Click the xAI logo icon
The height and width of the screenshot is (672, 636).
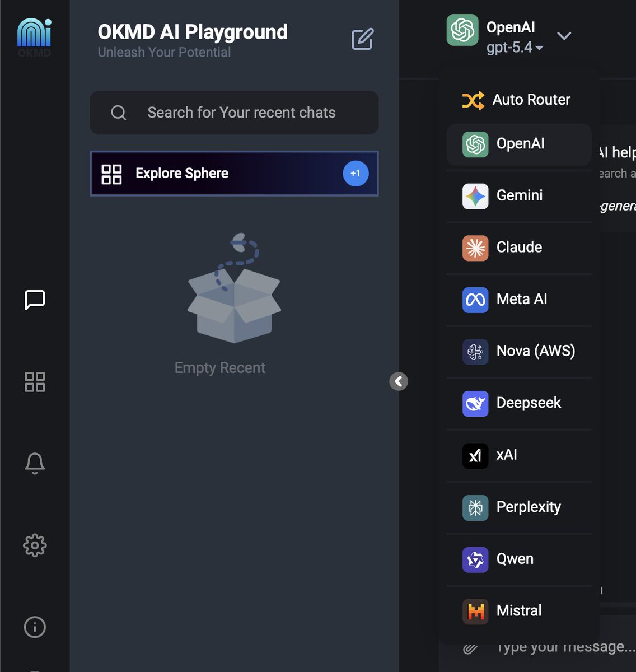tap(475, 456)
